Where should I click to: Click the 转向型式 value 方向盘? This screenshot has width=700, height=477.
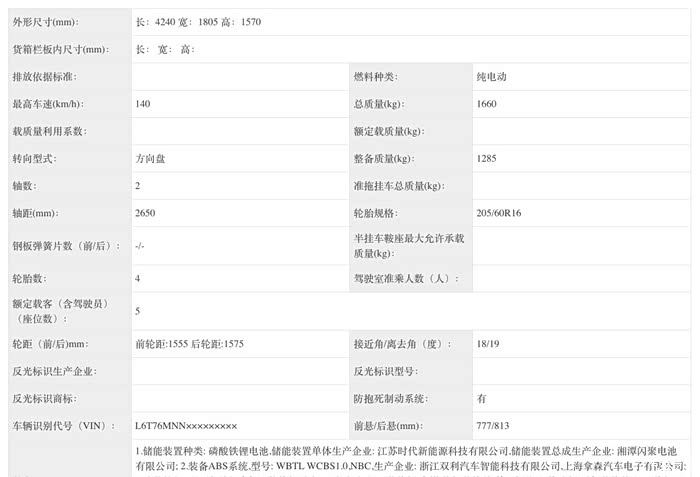coord(151,159)
